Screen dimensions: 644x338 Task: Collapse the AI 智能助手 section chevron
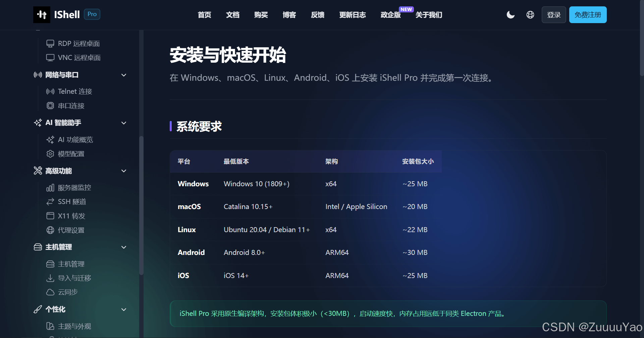pyautogui.click(x=124, y=123)
